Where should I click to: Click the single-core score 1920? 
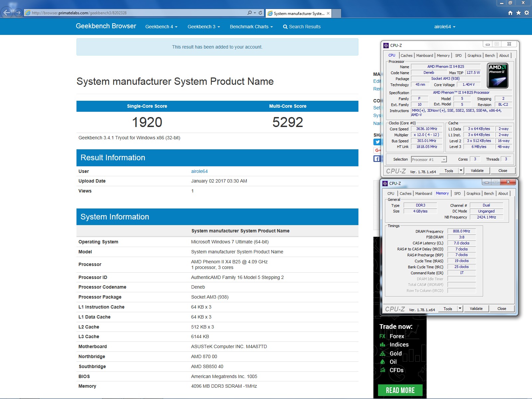coord(147,122)
